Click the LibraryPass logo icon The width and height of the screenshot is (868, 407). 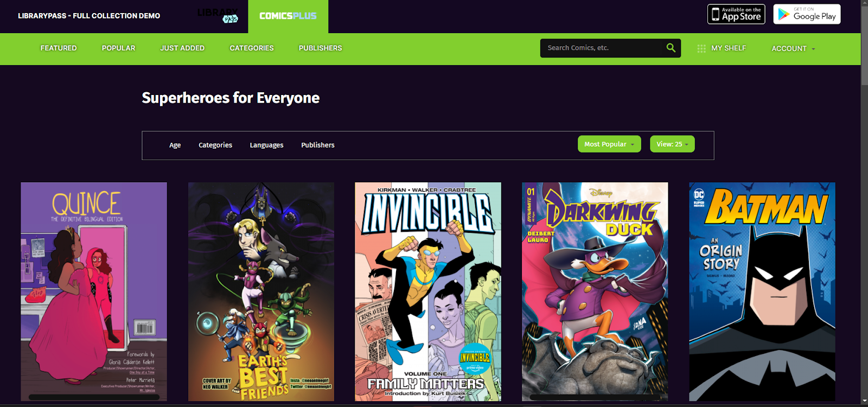(x=218, y=16)
